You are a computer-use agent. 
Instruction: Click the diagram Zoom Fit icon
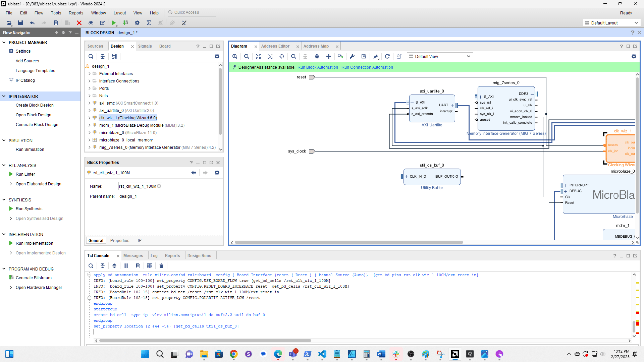(x=258, y=56)
